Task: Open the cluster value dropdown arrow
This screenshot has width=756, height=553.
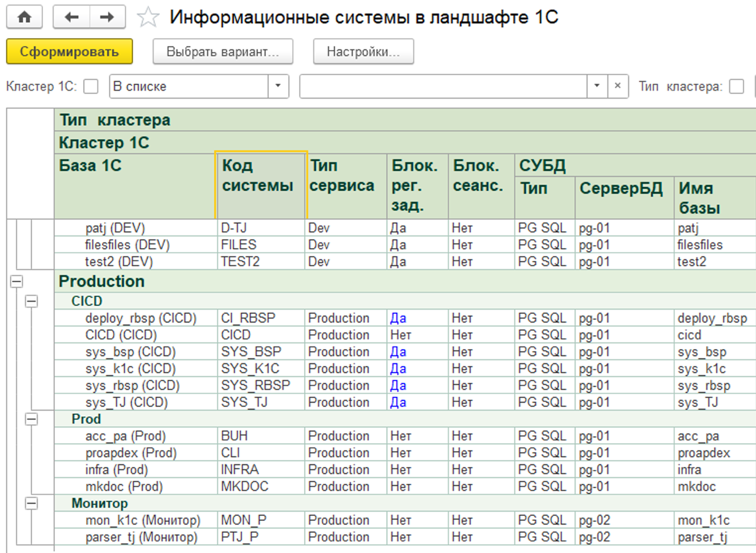Action: (597, 86)
